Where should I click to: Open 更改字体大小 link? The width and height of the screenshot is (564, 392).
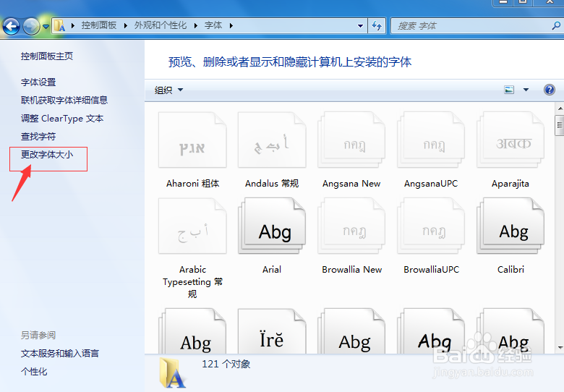tap(47, 155)
